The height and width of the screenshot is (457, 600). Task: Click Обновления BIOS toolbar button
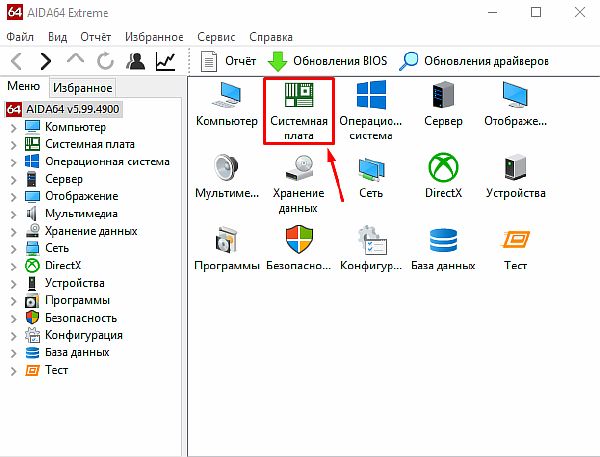(x=328, y=61)
